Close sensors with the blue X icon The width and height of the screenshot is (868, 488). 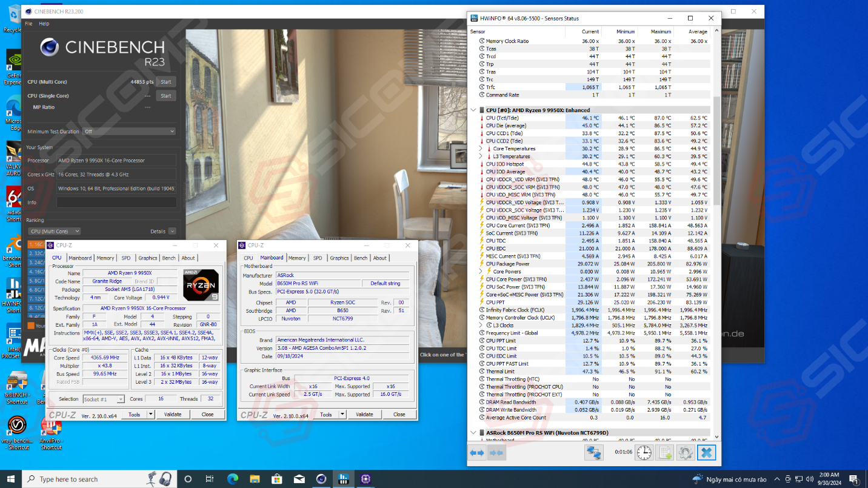706,453
